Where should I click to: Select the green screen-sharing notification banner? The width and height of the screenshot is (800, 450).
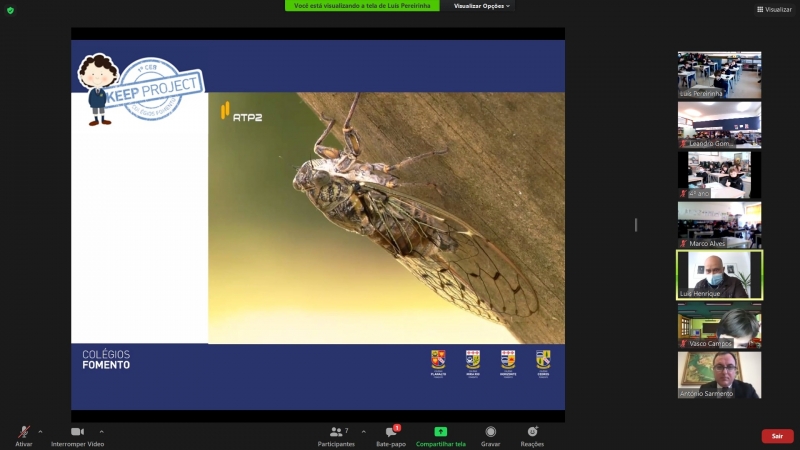(362, 6)
